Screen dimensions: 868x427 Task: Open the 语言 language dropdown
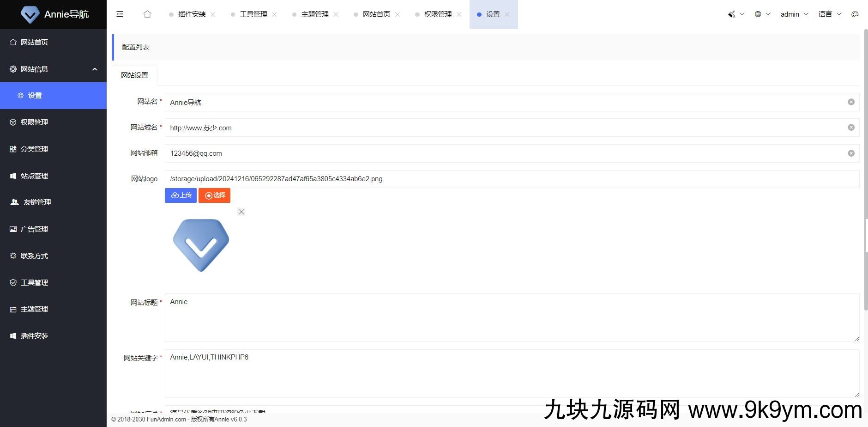pos(830,14)
